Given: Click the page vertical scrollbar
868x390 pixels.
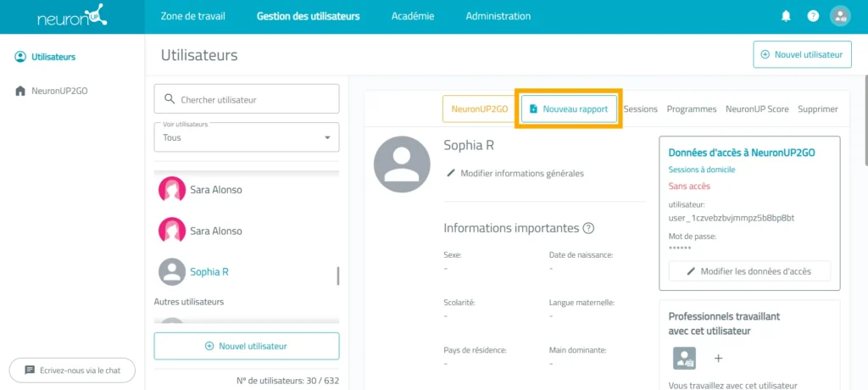Looking at the screenshot, I should coord(865,119).
